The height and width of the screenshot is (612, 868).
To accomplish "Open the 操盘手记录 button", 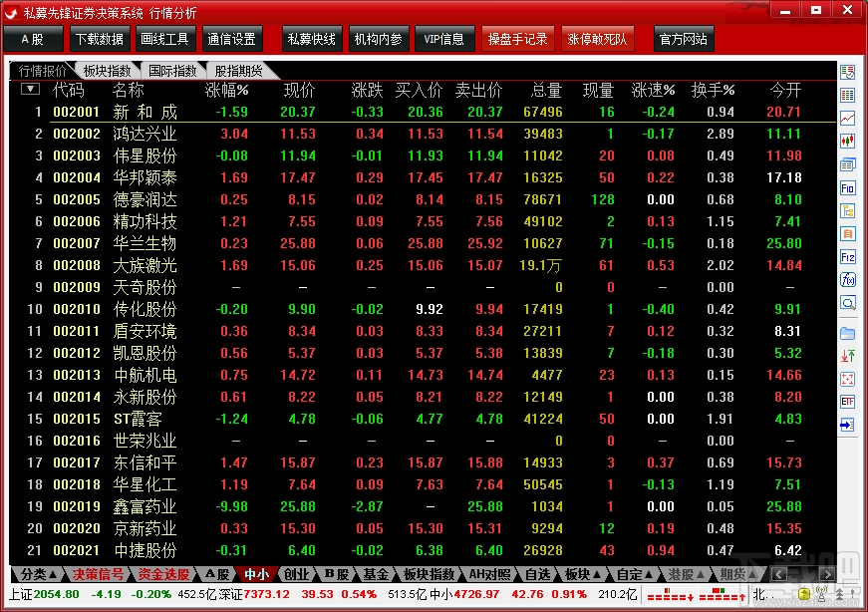I will coord(517,39).
